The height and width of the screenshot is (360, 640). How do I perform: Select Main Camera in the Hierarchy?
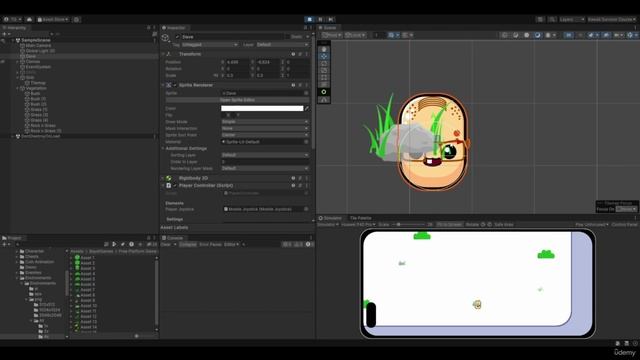pyautogui.click(x=38, y=45)
